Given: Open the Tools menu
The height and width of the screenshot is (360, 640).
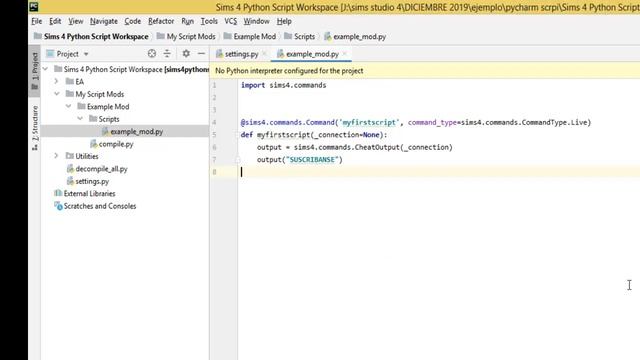Looking at the screenshot, I should (x=209, y=21).
